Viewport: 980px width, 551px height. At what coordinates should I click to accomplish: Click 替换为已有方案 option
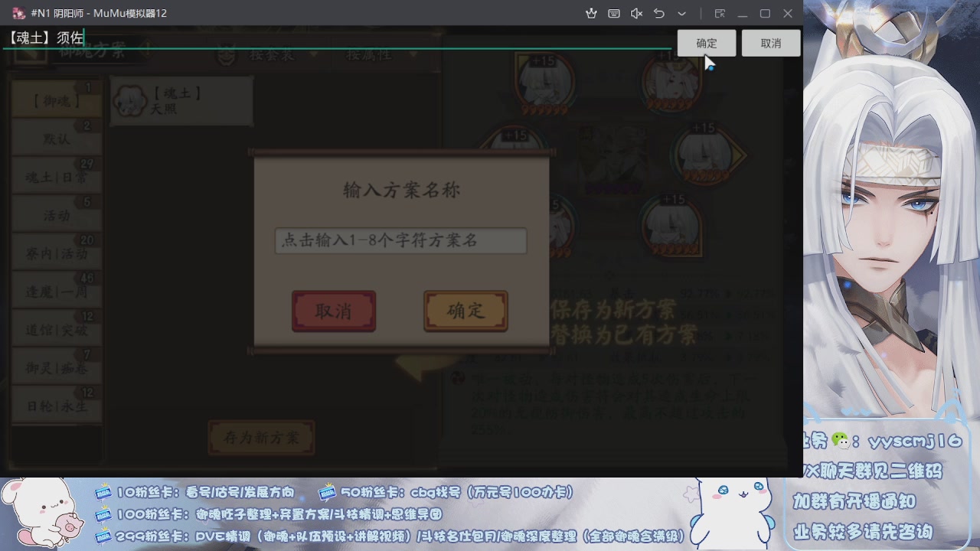(x=623, y=334)
